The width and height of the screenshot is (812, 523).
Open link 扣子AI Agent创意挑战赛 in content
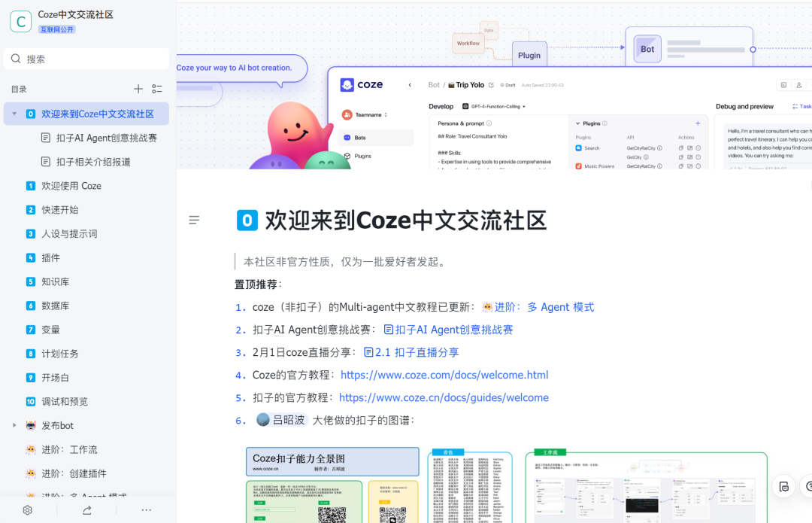(448, 330)
